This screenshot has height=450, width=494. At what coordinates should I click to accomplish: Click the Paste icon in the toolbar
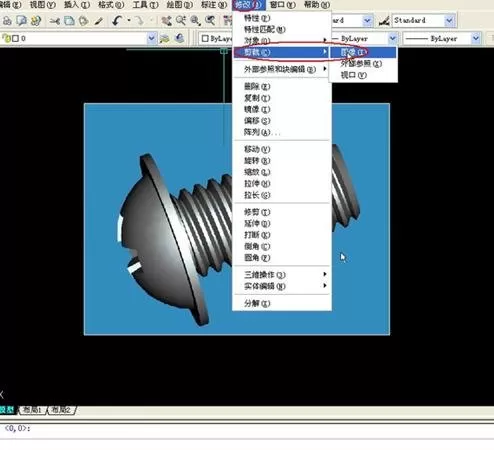[x=83, y=21]
